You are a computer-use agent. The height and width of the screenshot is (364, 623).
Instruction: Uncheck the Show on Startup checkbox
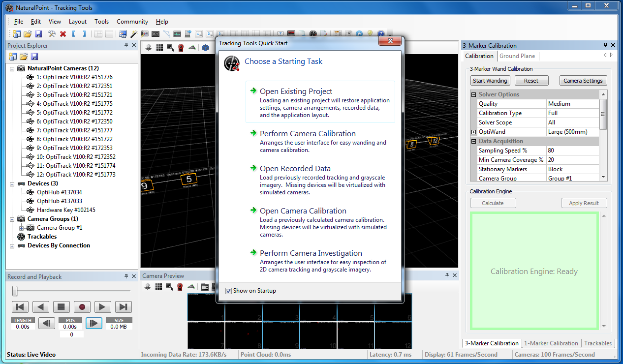point(228,291)
